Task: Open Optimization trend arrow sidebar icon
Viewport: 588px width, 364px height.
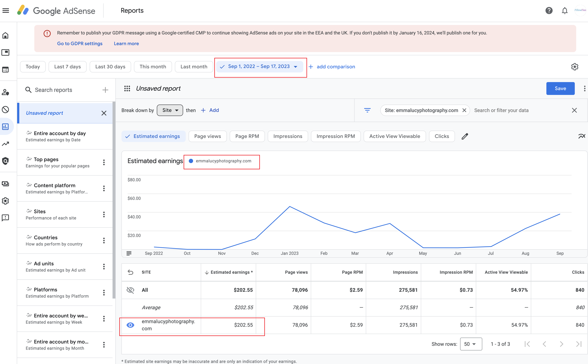Action: coord(6,144)
